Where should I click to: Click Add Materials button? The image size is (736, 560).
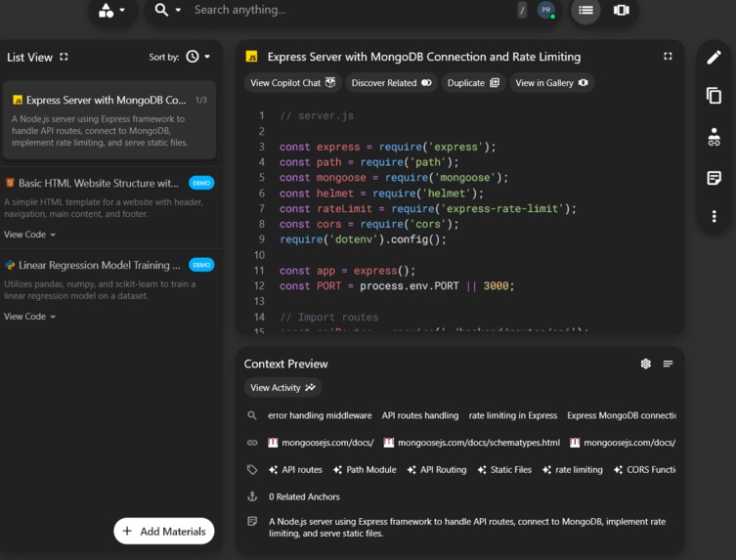[164, 531]
